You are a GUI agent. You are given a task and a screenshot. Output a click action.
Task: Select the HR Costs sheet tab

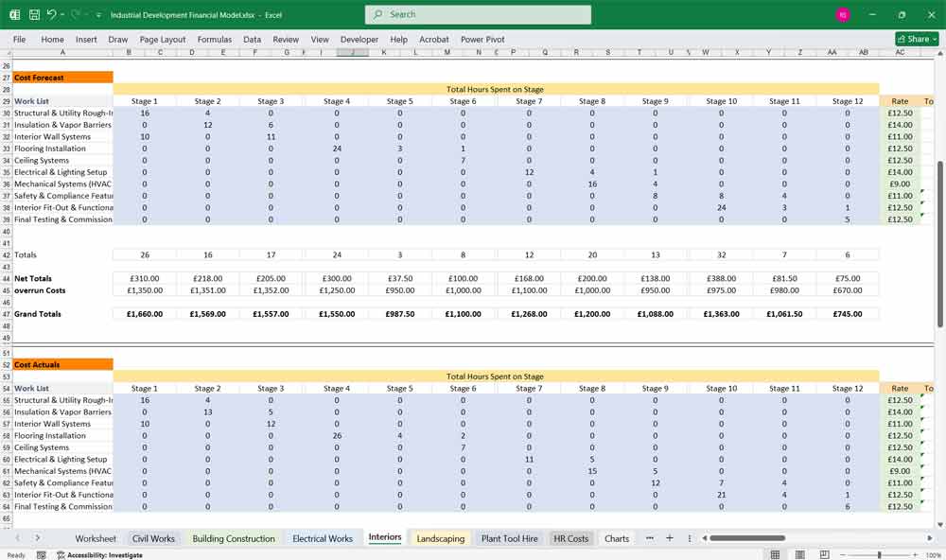click(x=570, y=537)
